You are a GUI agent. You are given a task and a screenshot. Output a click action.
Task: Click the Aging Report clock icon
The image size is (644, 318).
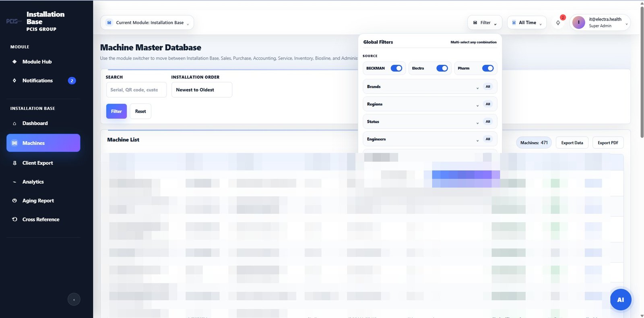click(x=14, y=200)
